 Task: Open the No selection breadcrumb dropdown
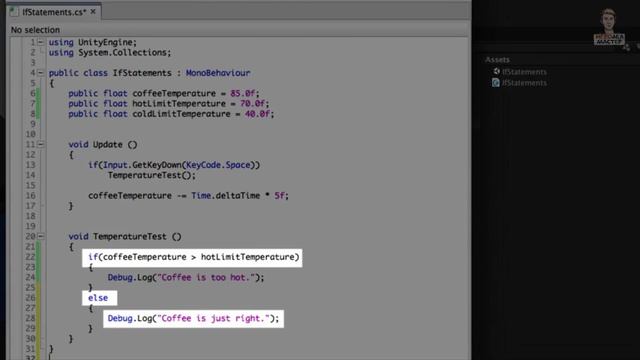point(35,30)
